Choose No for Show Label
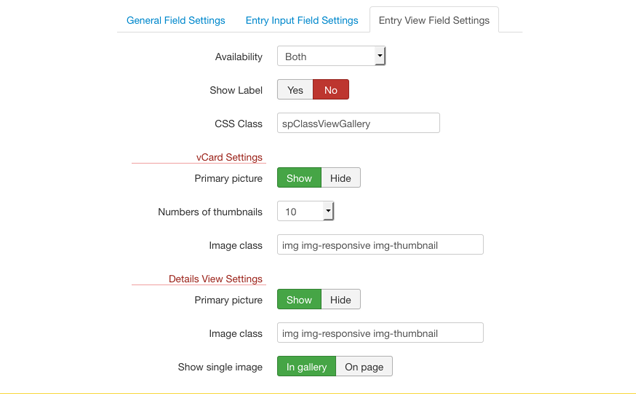The image size is (636, 394). tap(331, 90)
